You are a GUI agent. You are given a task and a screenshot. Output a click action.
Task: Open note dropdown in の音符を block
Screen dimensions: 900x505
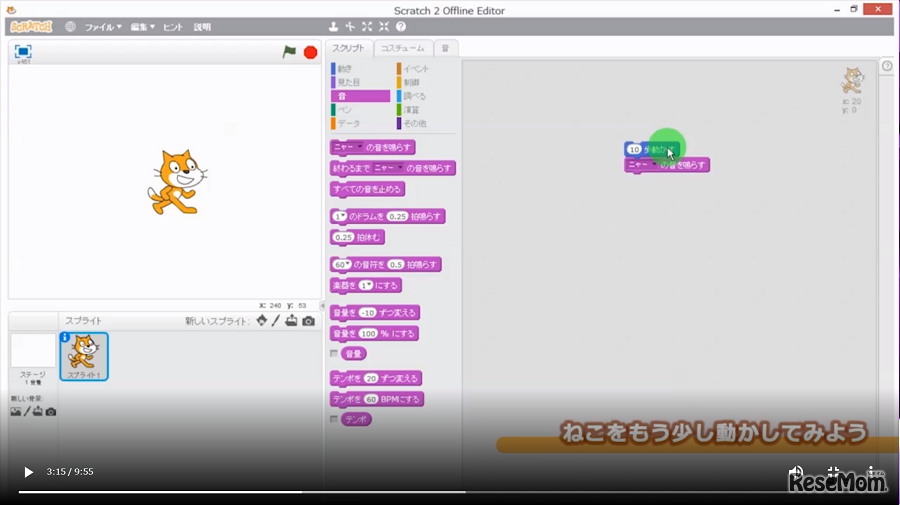point(342,265)
